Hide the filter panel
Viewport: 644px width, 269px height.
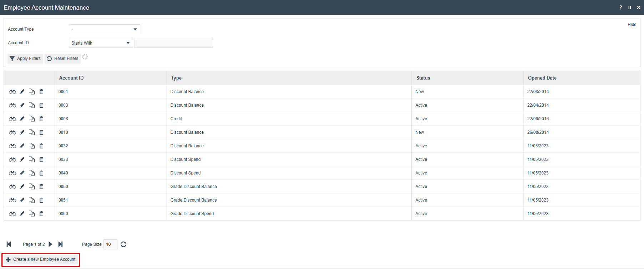pos(632,25)
